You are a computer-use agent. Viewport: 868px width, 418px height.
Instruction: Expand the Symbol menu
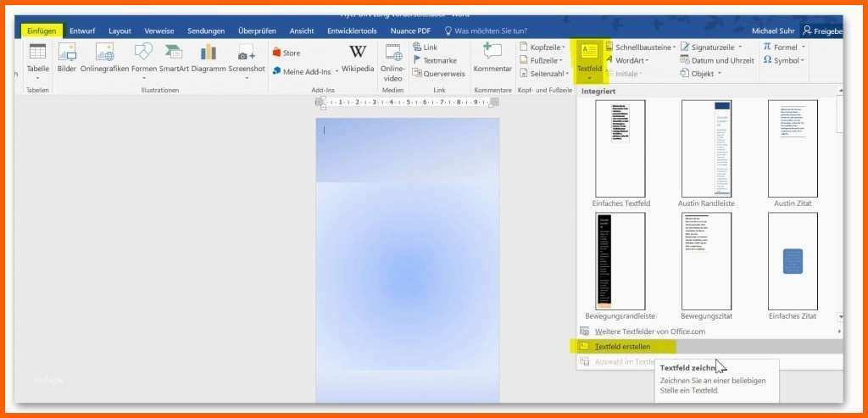tap(784, 60)
